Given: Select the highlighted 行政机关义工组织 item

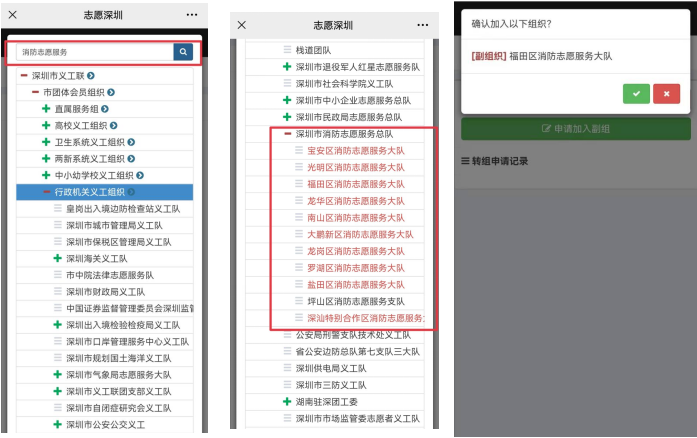Looking at the screenshot, I should (95, 192).
